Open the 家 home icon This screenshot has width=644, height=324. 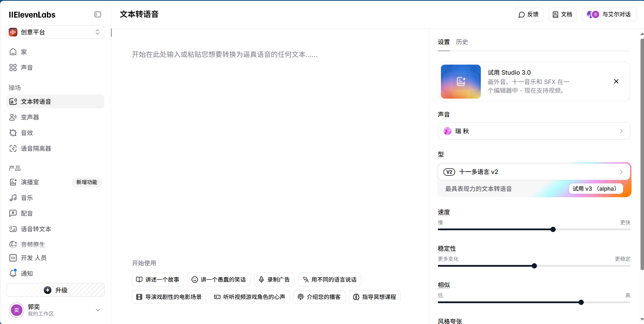tap(13, 52)
